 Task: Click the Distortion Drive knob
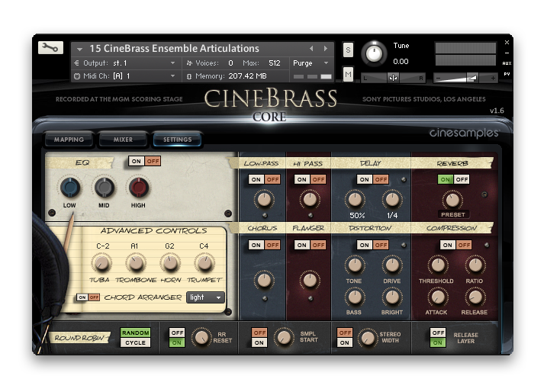click(x=392, y=265)
